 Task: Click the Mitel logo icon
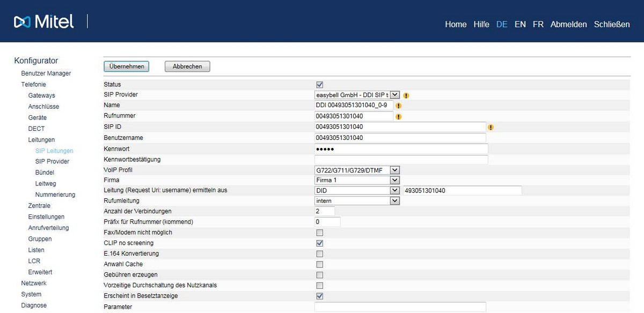(x=23, y=21)
